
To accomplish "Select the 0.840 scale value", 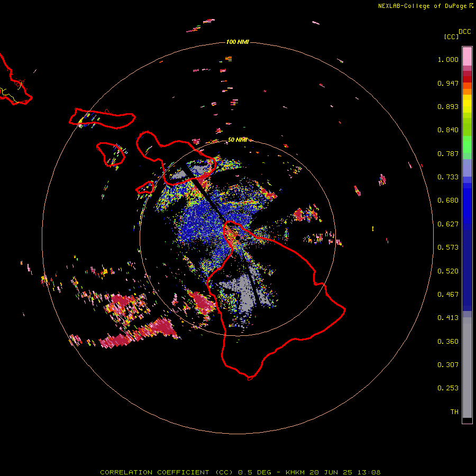I will click(x=448, y=130).
